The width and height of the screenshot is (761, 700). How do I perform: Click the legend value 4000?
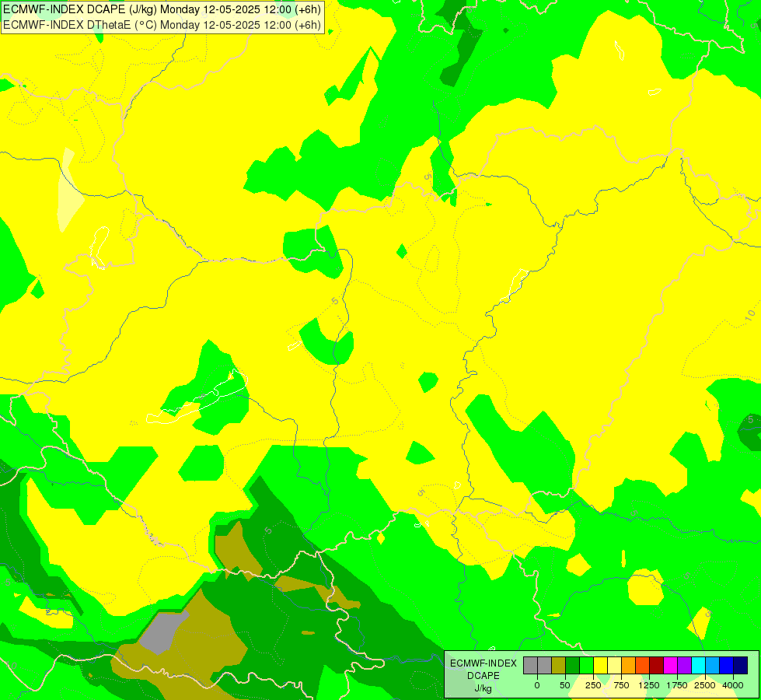[733, 685]
